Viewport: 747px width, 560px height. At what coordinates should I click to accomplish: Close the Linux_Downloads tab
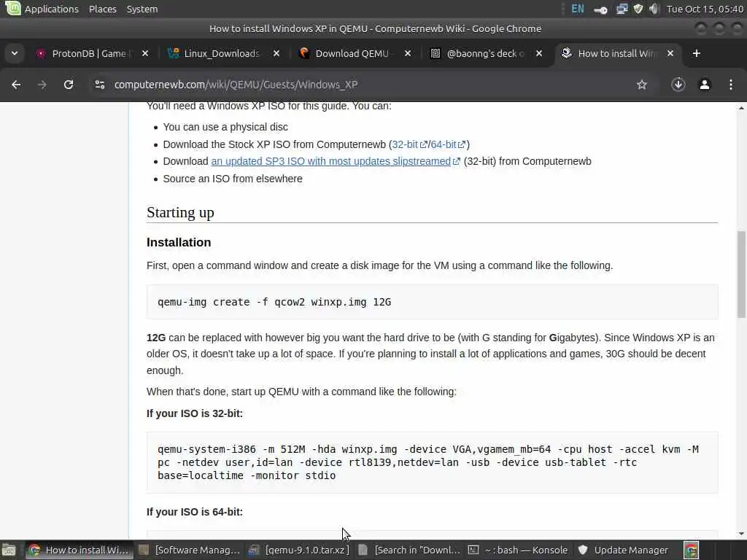click(276, 53)
